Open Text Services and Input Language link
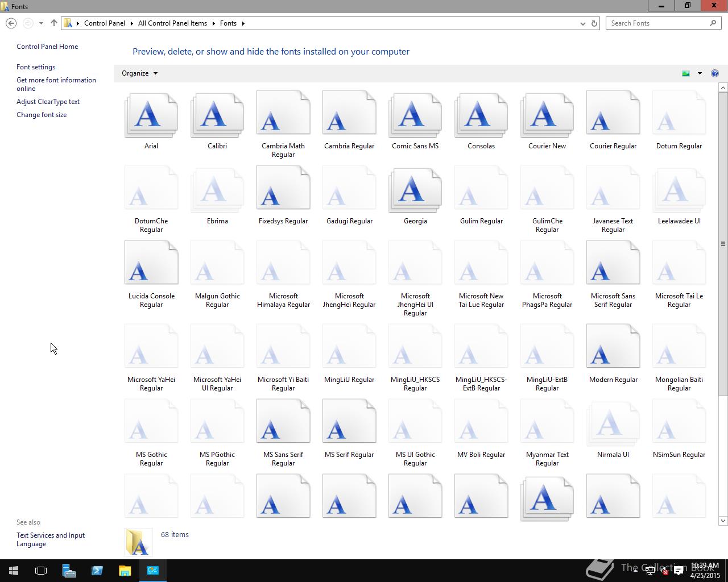The image size is (728, 582). tap(51, 539)
